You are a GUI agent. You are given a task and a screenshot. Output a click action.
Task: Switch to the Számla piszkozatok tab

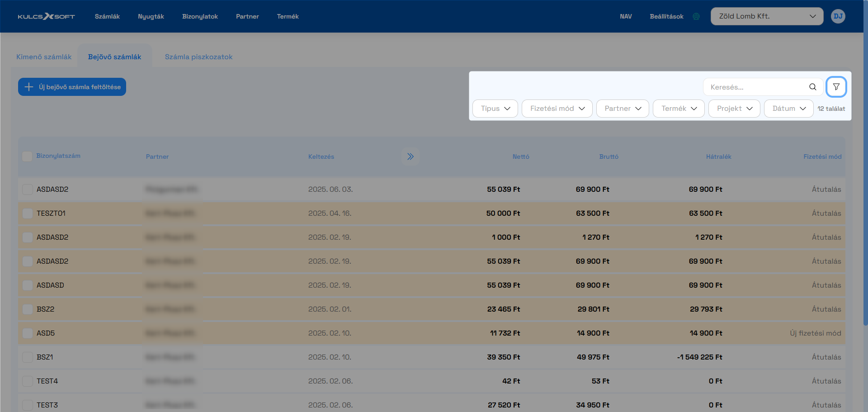tap(198, 57)
